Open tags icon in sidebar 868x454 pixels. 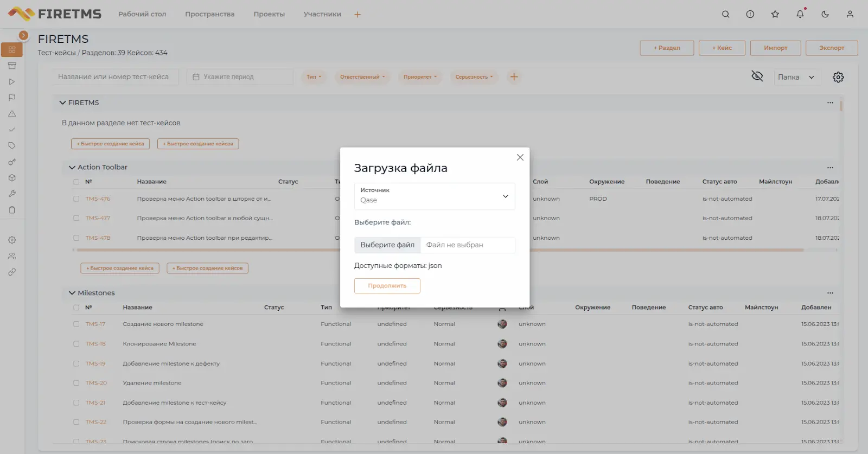[x=12, y=146]
